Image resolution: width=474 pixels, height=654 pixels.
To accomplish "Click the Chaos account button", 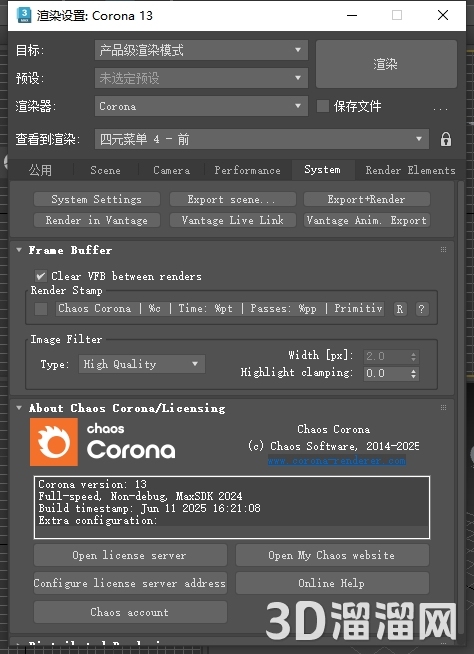I will coord(130,612).
